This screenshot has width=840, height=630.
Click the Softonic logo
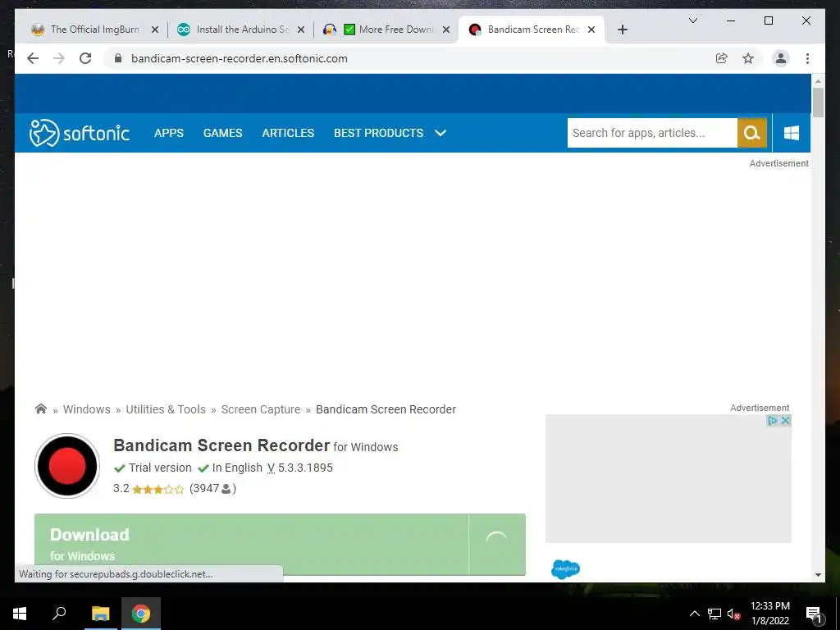[80, 133]
